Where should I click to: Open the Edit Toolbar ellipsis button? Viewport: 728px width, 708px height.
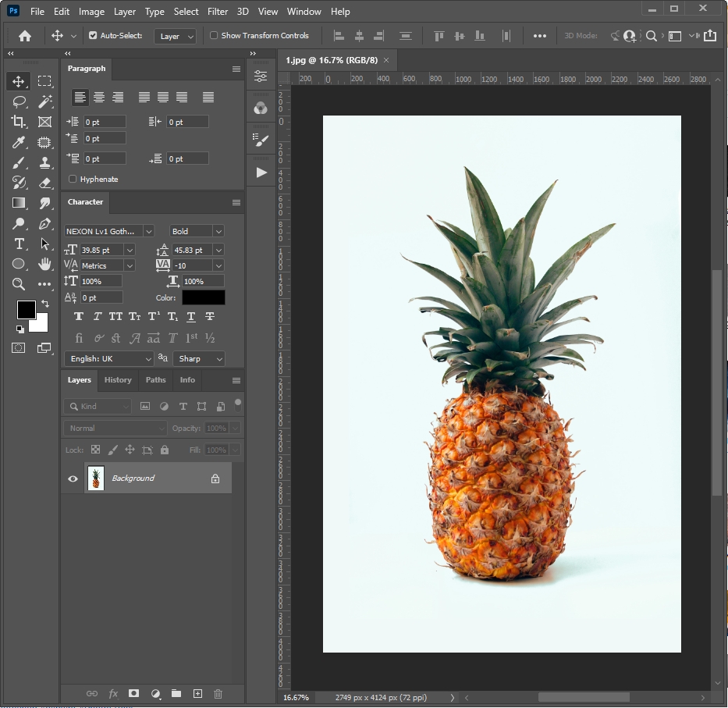click(x=44, y=284)
